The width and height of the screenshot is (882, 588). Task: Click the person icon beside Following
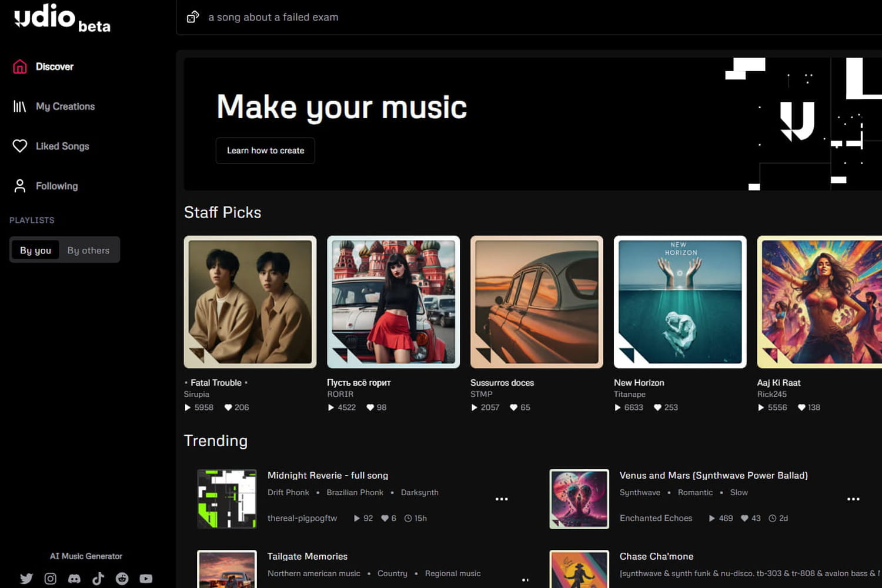(20, 186)
